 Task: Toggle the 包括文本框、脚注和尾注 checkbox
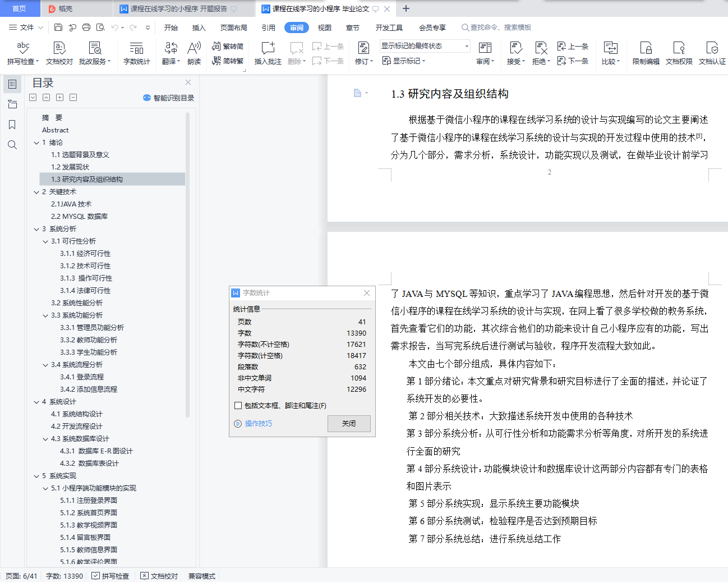[x=238, y=406]
